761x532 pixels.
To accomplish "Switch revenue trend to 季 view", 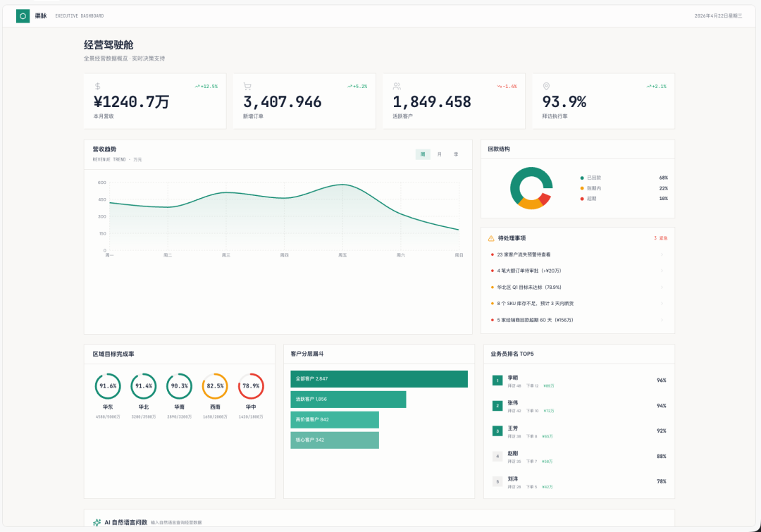I will click(456, 154).
